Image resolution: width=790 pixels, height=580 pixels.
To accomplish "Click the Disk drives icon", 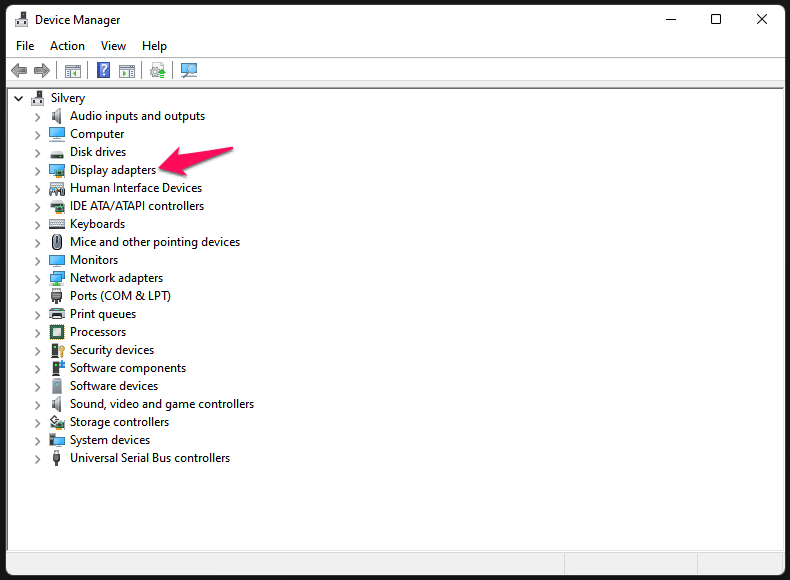I will (x=57, y=153).
